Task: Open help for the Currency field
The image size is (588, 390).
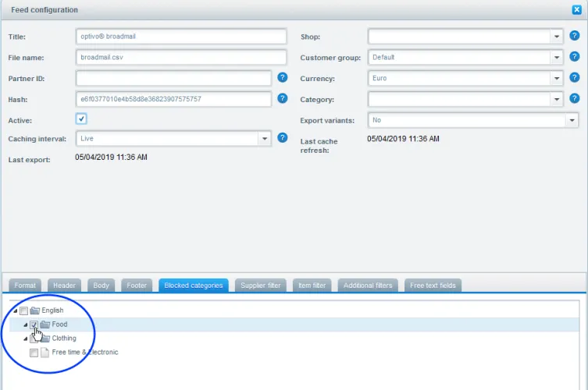Action: pos(575,77)
